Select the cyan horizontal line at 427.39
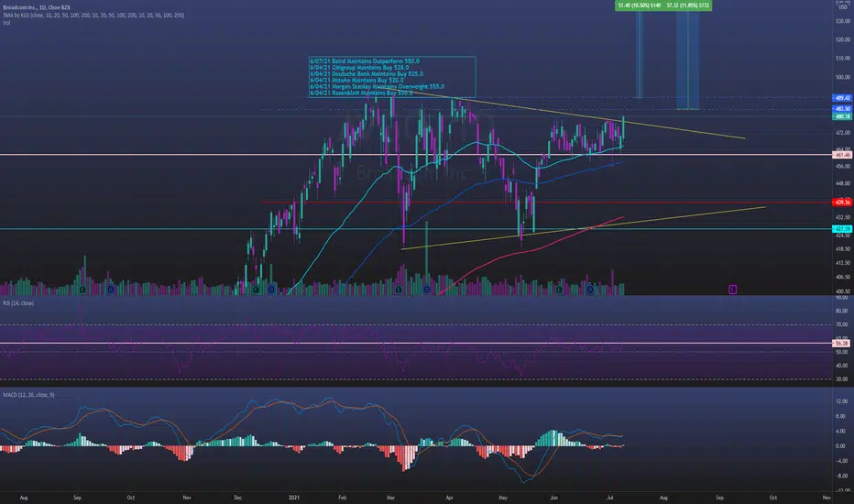 [416, 229]
